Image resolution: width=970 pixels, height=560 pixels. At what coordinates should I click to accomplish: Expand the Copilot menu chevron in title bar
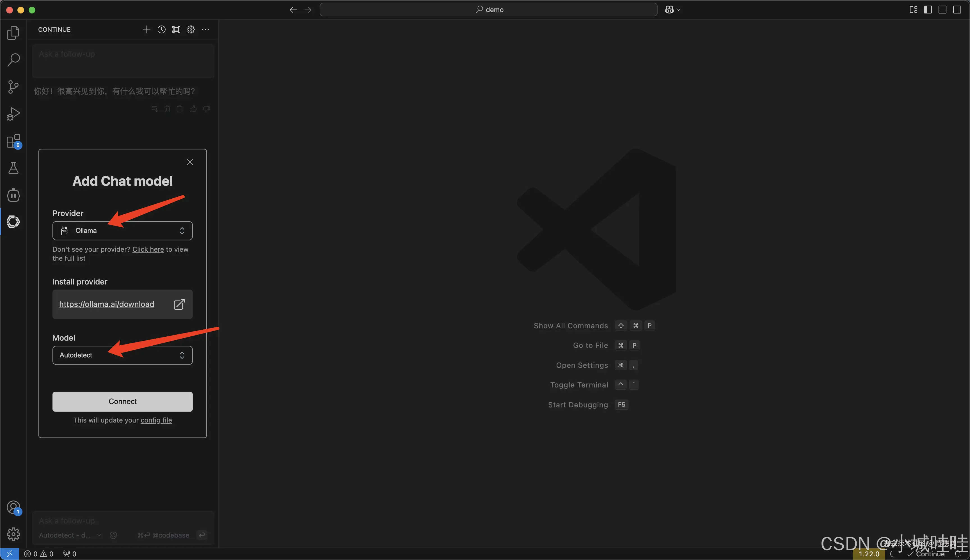678,10
